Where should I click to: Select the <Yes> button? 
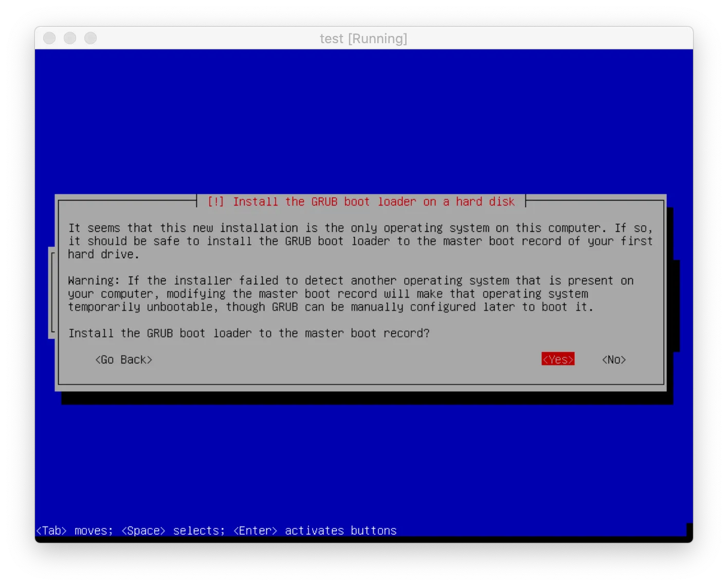[558, 359]
